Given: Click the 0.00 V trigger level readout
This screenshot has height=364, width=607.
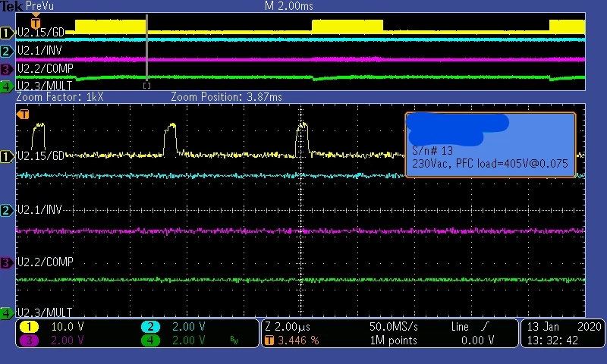Looking at the screenshot, I should point(478,340).
